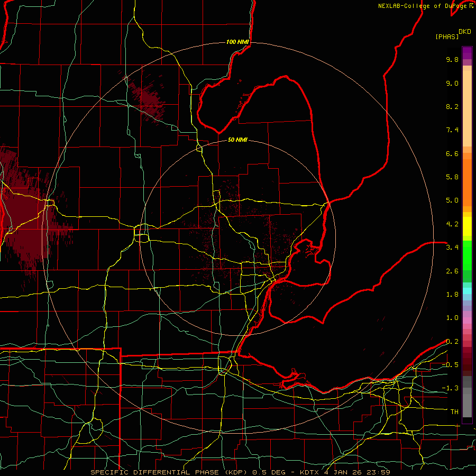Select the 9.8 value on the color scale
The width and height of the screenshot is (476, 476).
click(452, 59)
